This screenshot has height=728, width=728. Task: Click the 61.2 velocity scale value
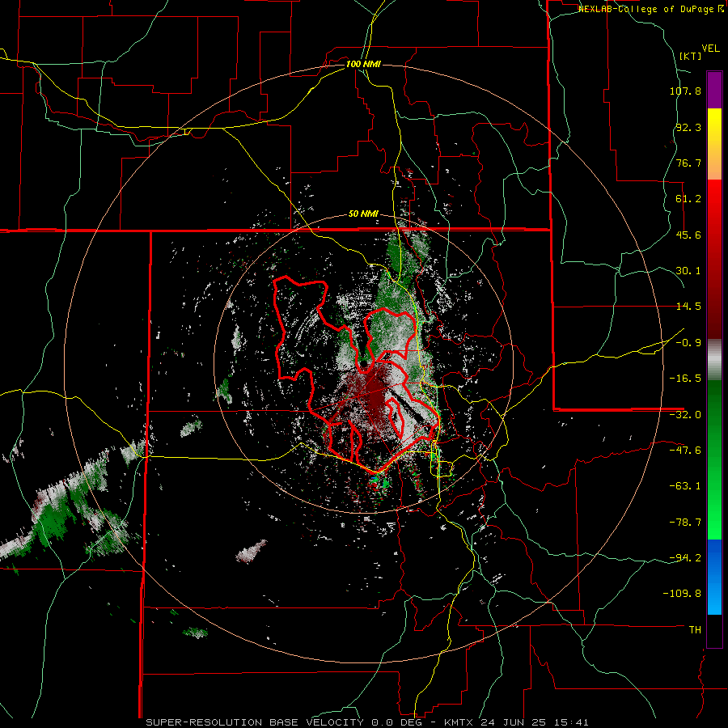click(x=688, y=199)
